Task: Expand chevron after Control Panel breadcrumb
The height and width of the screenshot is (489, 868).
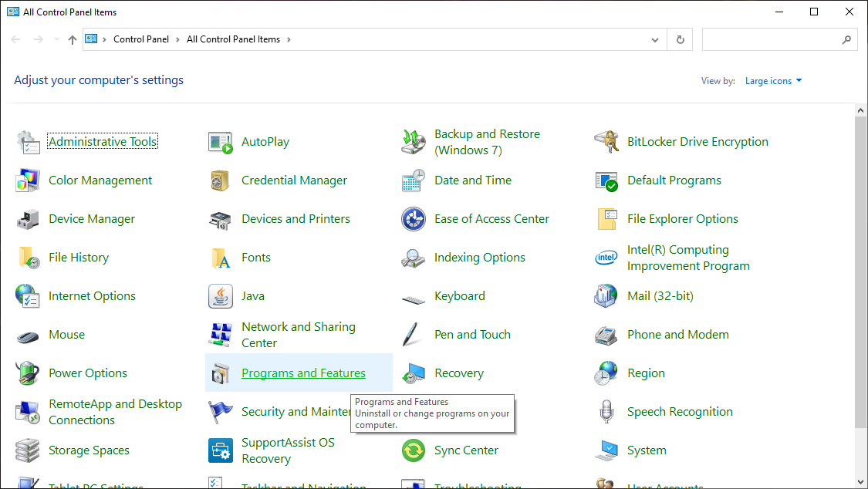Action: click(177, 40)
